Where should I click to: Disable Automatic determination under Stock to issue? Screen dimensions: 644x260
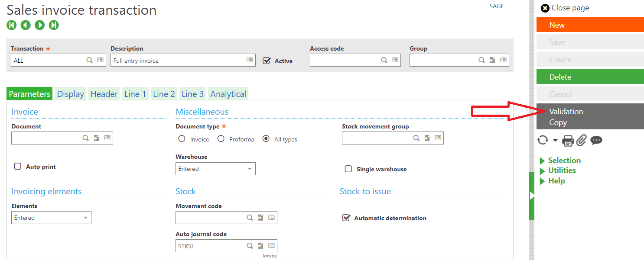coord(346,218)
